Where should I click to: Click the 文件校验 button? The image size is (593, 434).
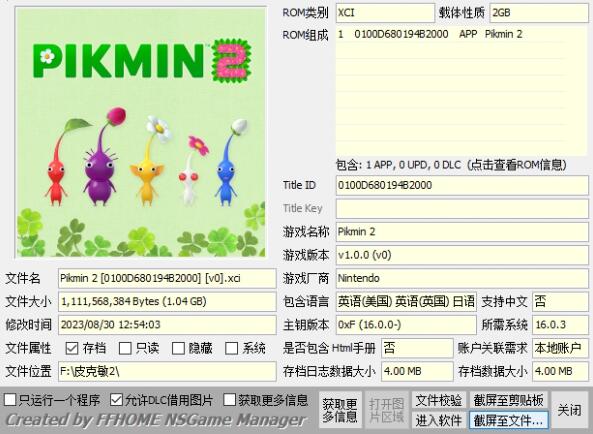coord(439,400)
